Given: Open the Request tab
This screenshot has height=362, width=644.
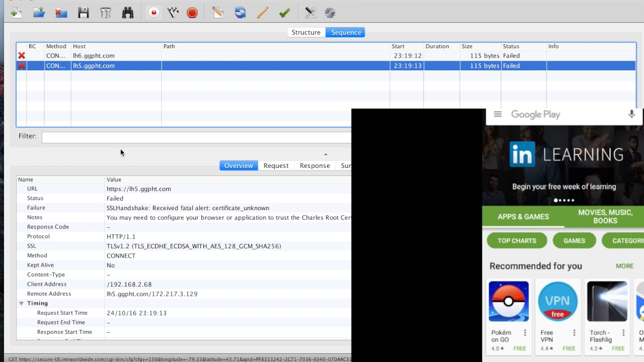Looking at the screenshot, I should (x=276, y=165).
